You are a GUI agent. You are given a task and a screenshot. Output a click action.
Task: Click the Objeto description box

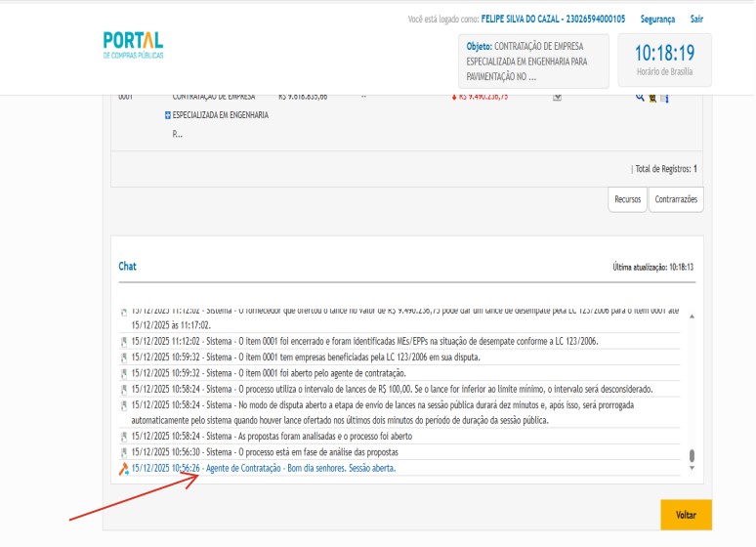[533, 61]
